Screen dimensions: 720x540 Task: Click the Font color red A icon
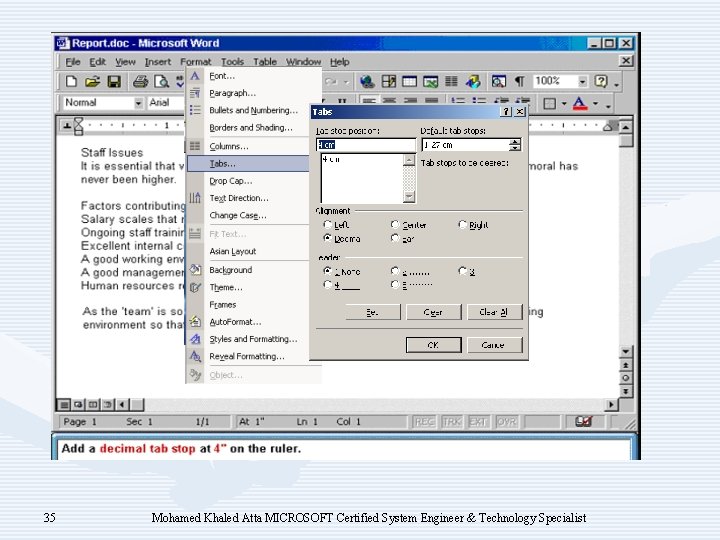tap(580, 103)
